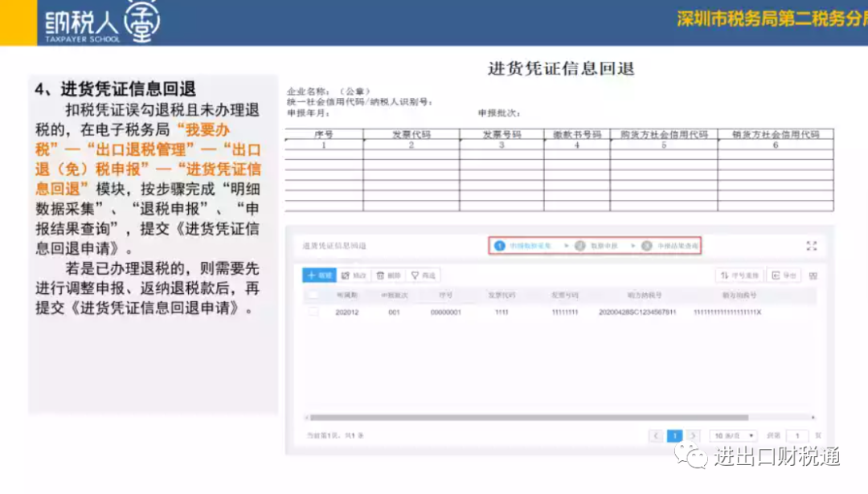Image resolution: width=868 pixels, height=494 pixels.
Task: Click the 纳税人学堂 Taxpayer School logo
Action: [x=102, y=22]
